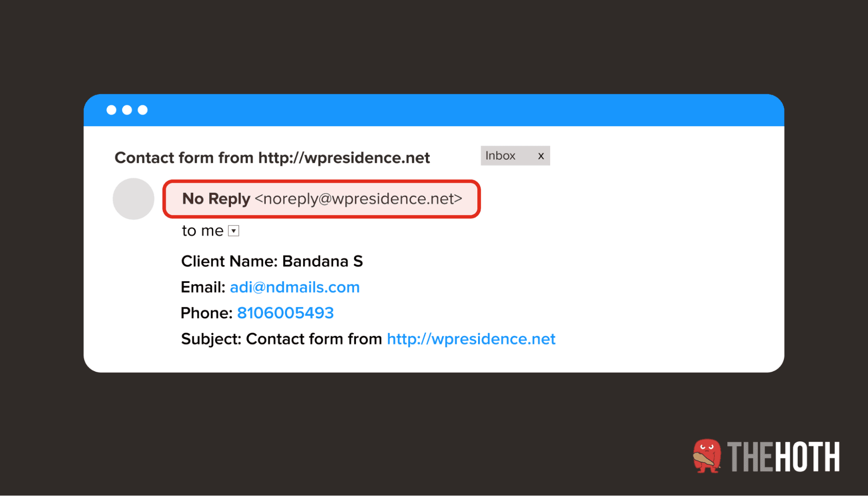Screen dimensions: 868x496
Task: Click the "Email:" field label in message
Action: [203, 287]
